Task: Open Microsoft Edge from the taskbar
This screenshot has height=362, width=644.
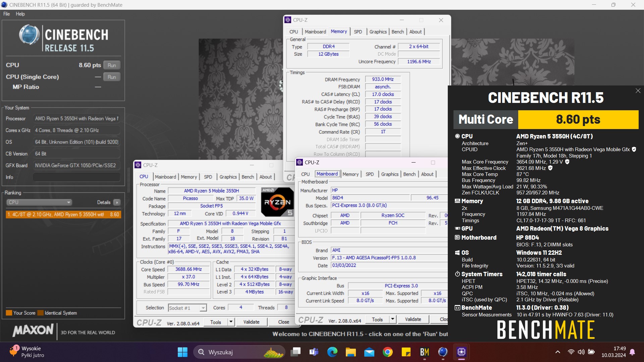Action: [332, 352]
